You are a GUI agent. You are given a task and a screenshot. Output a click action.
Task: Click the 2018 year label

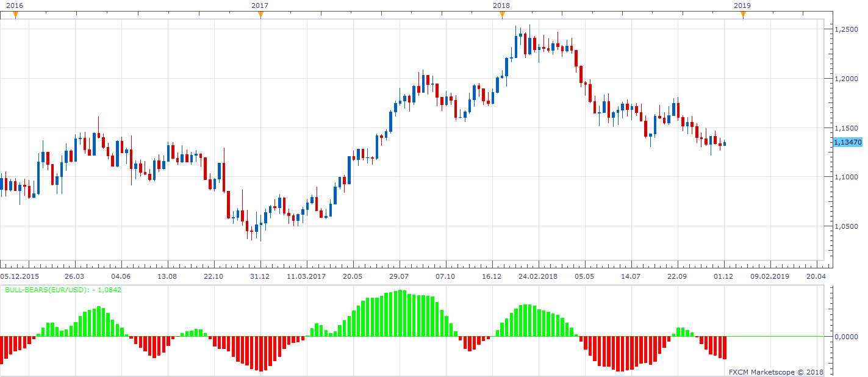[x=501, y=5]
